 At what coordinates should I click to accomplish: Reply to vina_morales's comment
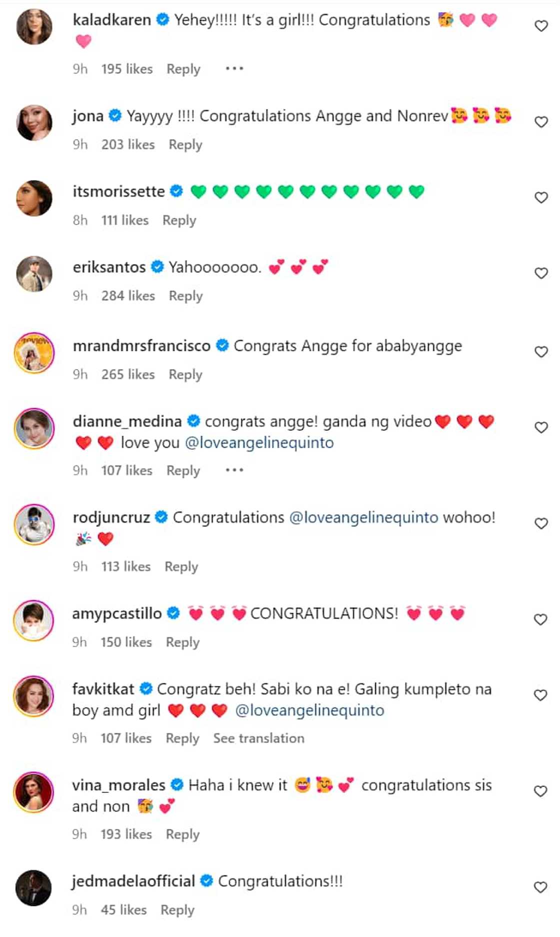click(x=182, y=834)
